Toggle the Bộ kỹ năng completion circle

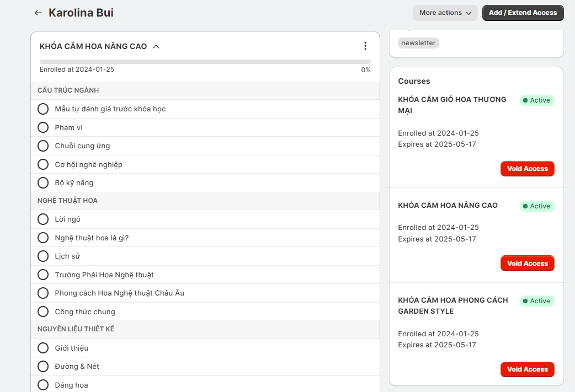43,182
